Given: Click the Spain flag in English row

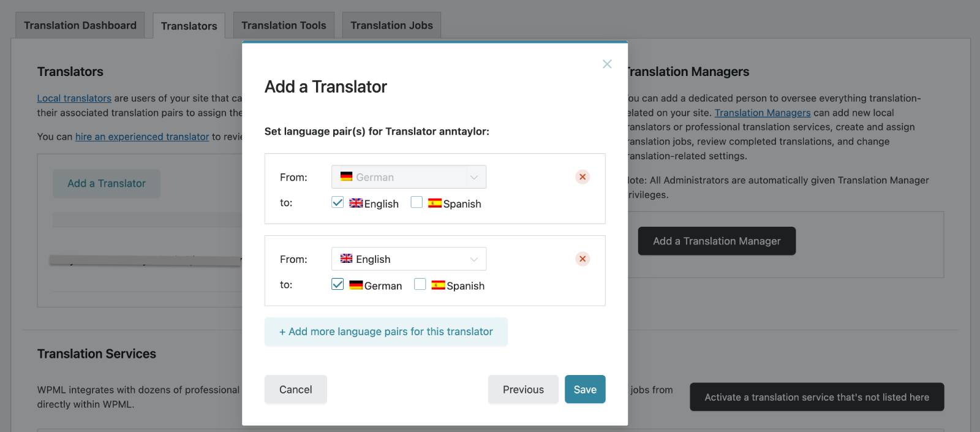Looking at the screenshot, I should [438, 285].
